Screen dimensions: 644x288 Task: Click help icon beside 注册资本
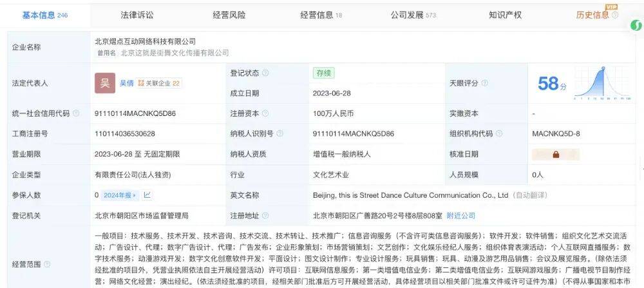pos(265,113)
